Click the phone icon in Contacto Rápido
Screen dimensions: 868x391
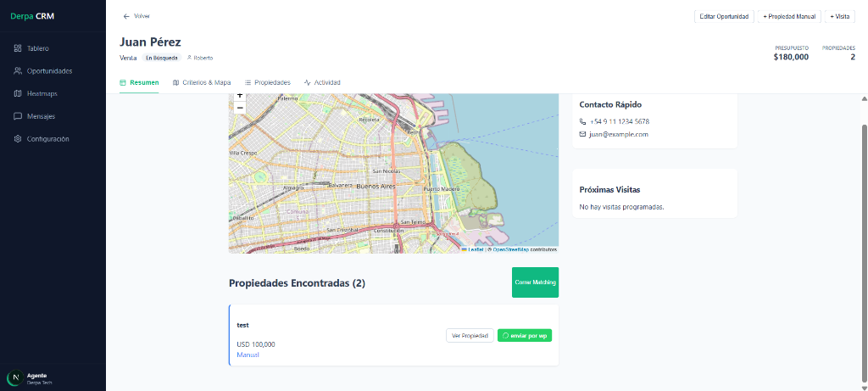coord(583,121)
